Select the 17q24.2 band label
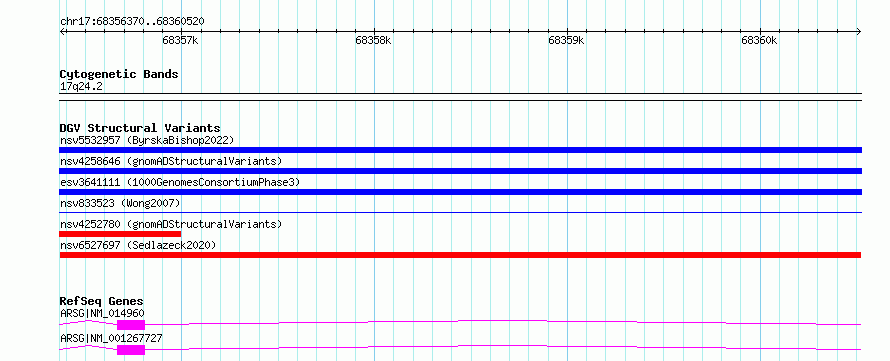Viewport: 890px width, 361px height. pyautogui.click(x=82, y=87)
